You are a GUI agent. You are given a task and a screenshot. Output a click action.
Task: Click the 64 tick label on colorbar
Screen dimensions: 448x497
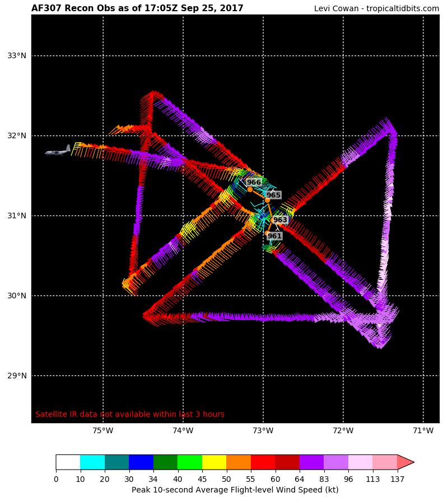pyautogui.click(x=299, y=479)
